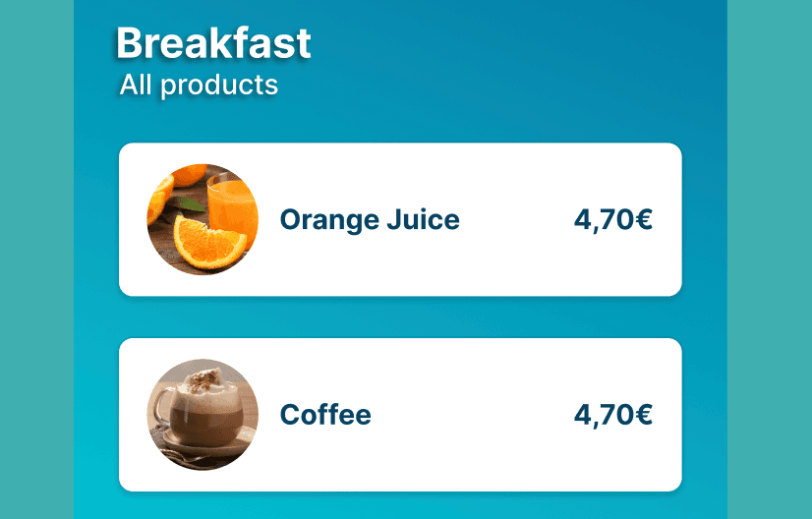Click the Orange Juice price 4,70€
The height and width of the screenshot is (519, 812).
(x=612, y=219)
